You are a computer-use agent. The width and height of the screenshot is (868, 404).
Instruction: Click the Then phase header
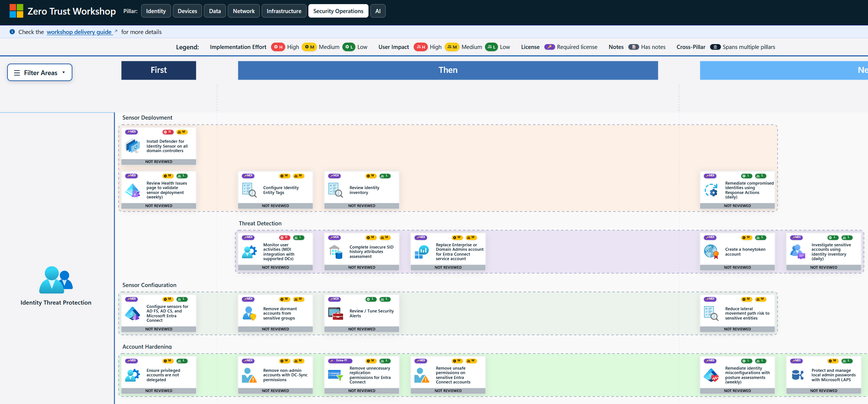[448, 70]
